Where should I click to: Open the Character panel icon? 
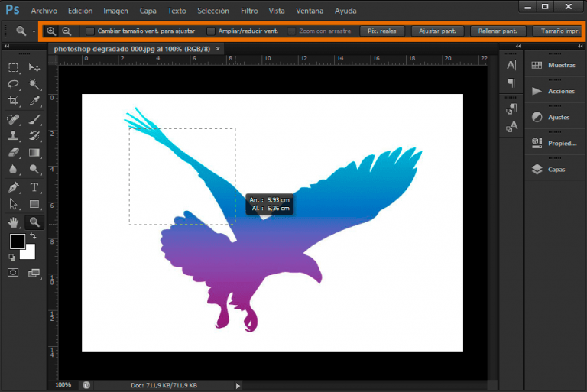coord(511,65)
